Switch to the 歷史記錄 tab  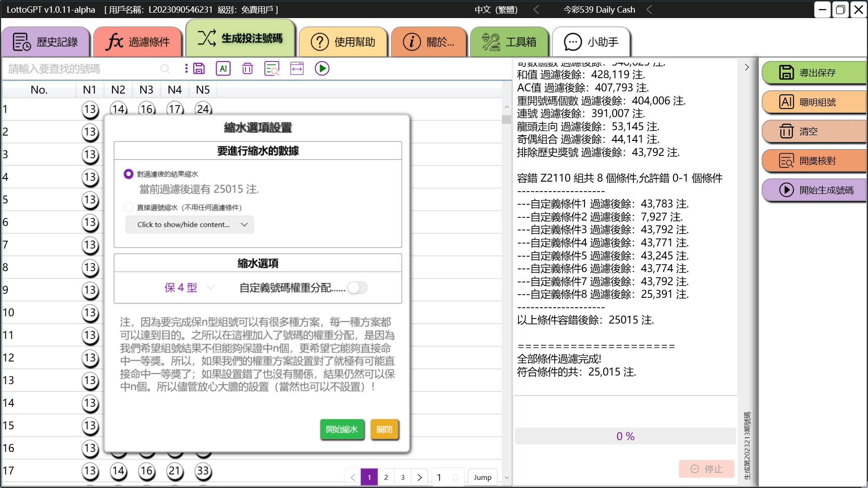[46, 42]
